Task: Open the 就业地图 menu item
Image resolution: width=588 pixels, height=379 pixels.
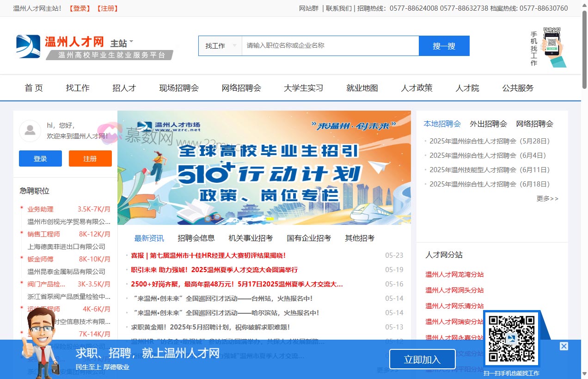Action: (361, 88)
